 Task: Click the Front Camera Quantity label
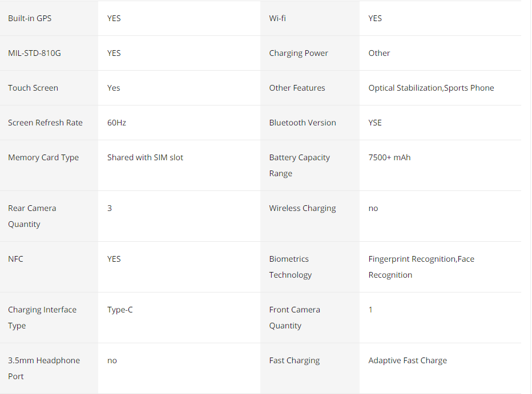point(295,318)
